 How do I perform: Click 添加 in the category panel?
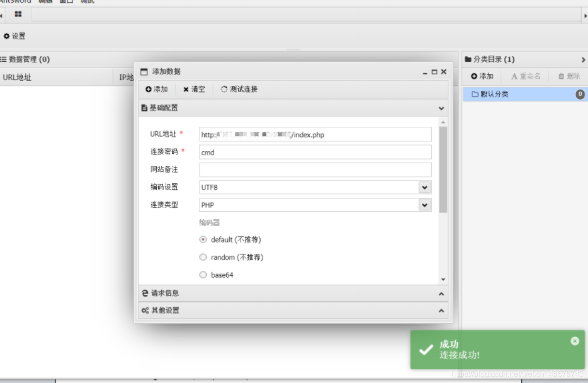[482, 76]
